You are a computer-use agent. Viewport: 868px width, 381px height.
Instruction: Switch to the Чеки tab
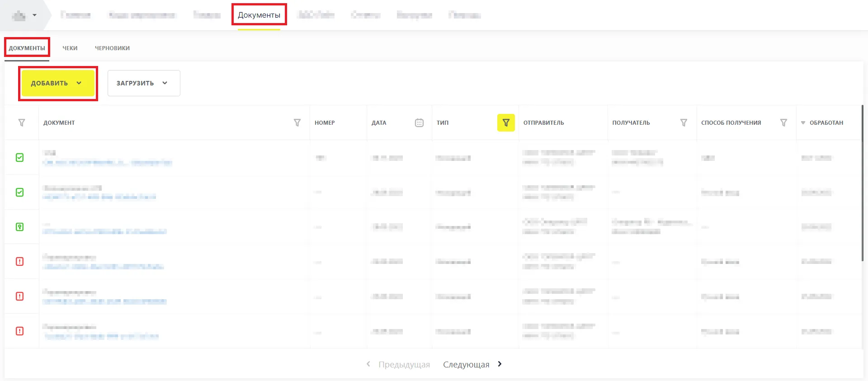pyautogui.click(x=70, y=48)
